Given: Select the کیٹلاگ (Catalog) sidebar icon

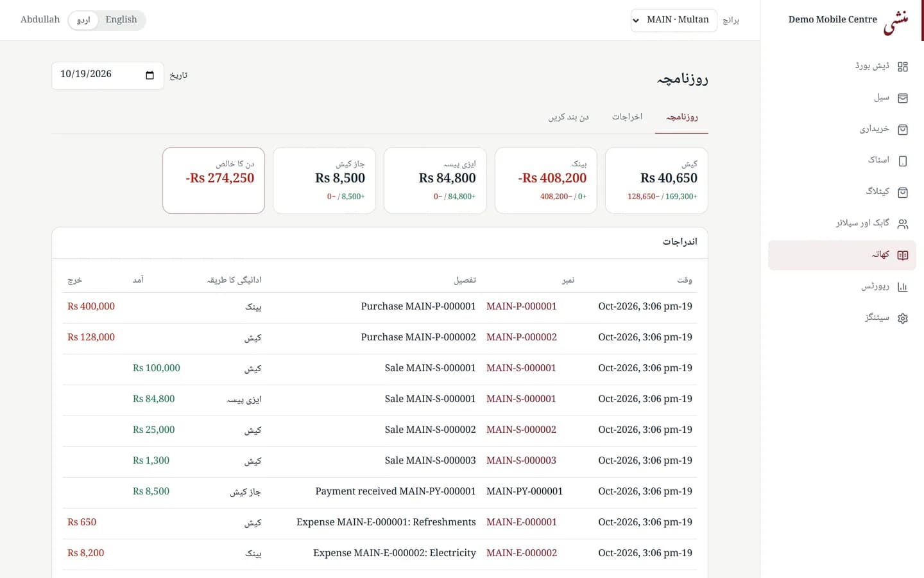Looking at the screenshot, I should click(x=902, y=193).
